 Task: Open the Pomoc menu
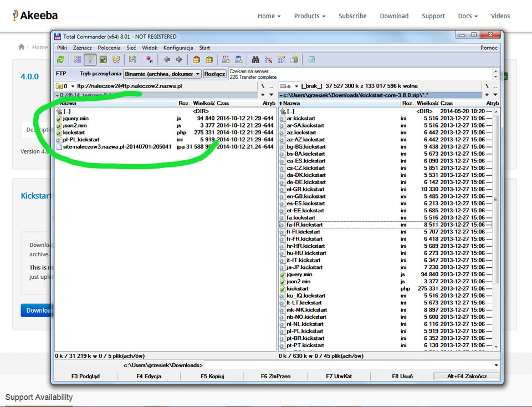pos(489,48)
